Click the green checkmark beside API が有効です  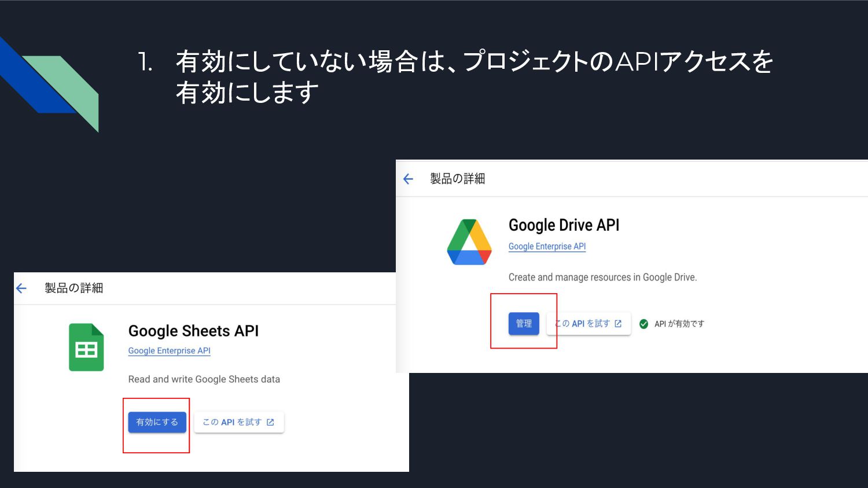coord(643,324)
